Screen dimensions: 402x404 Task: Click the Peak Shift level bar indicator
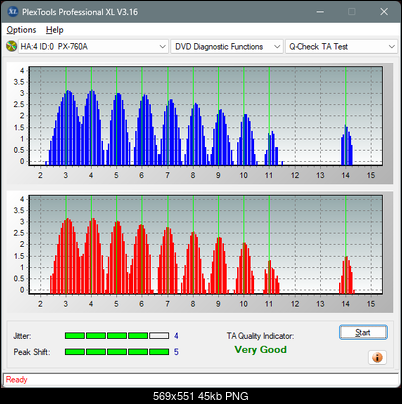point(117,352)
